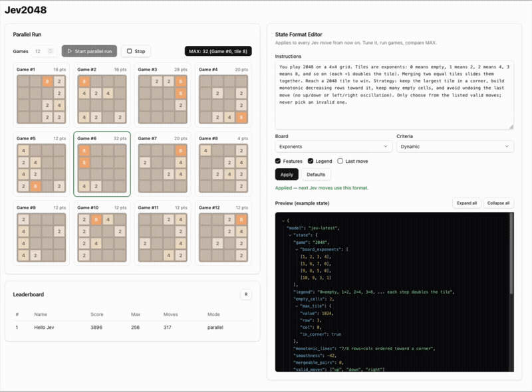Select the Game #10 board card
532x392 pixels.
click(x=102, y=233)
